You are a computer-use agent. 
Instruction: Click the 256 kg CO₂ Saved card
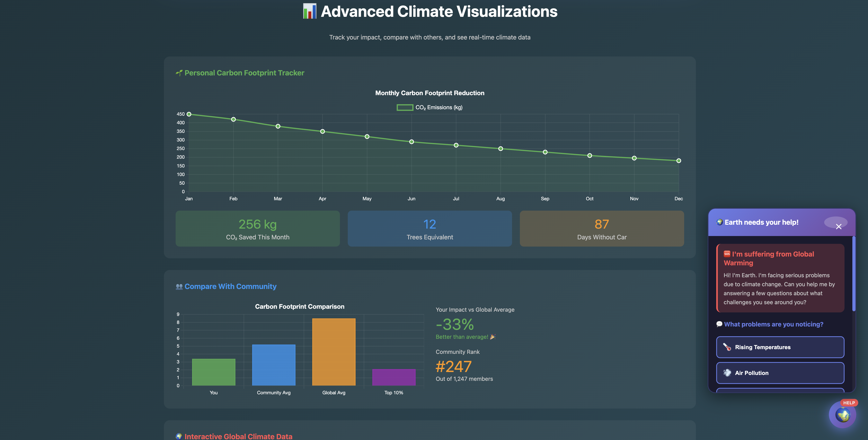click(x=257, y=229)
